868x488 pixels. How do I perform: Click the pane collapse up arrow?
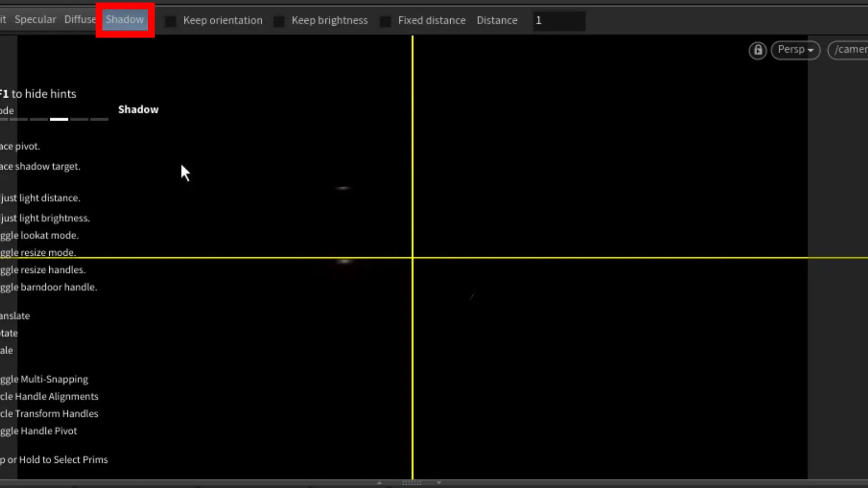[379, 483]
